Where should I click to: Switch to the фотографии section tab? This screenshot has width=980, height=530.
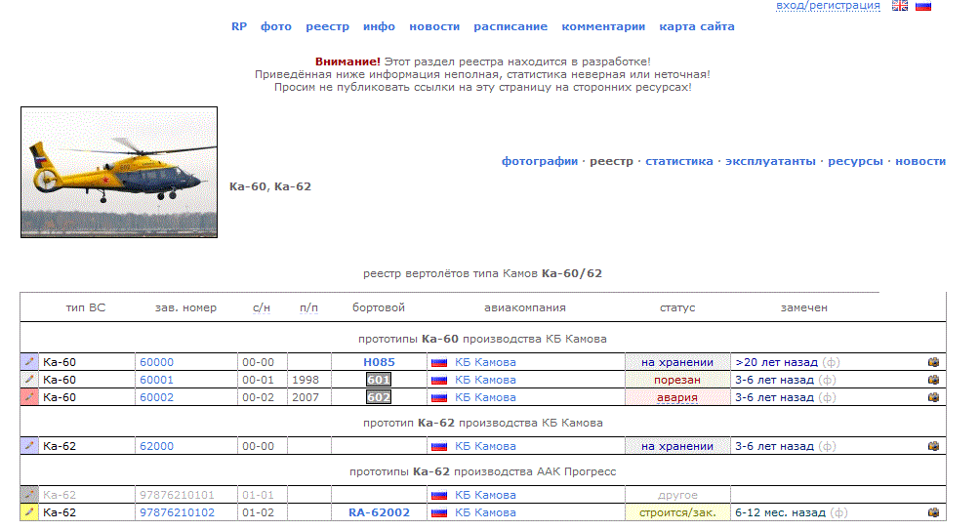(540, 161)
